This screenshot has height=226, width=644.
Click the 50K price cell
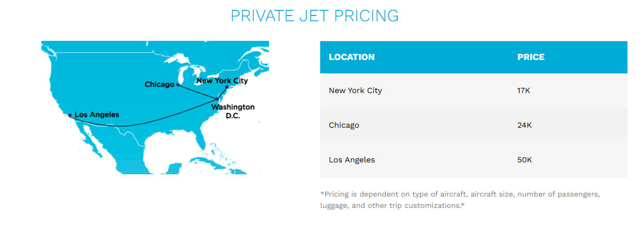(x=525, y=160)
